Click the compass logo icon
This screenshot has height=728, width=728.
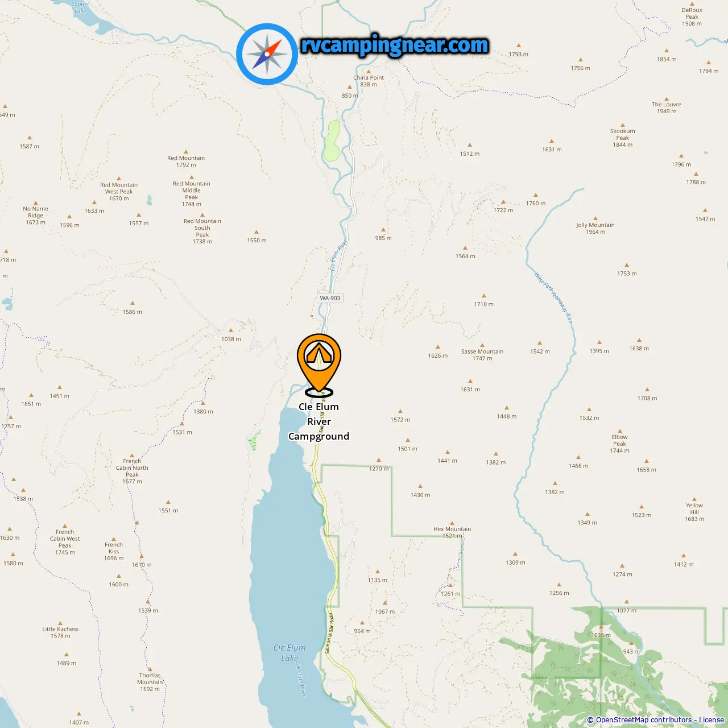point(267,54)
